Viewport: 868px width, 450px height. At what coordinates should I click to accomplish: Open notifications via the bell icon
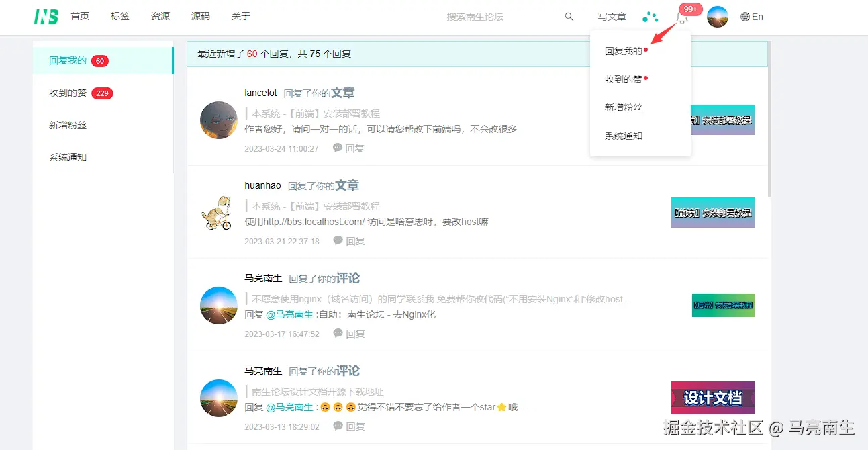click(x=682, y=17)
